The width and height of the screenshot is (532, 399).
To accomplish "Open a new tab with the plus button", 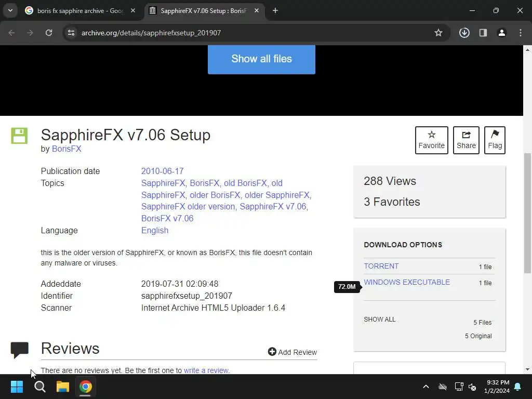I will coord(275,10).
